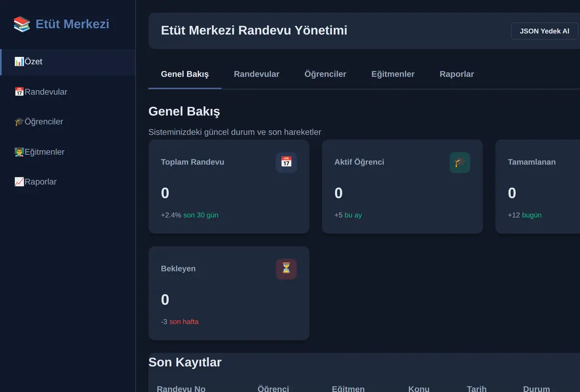This screenshot has width=580, height=392.
Task: Click the Eğitmen column header
Action: tap(348, 389)
